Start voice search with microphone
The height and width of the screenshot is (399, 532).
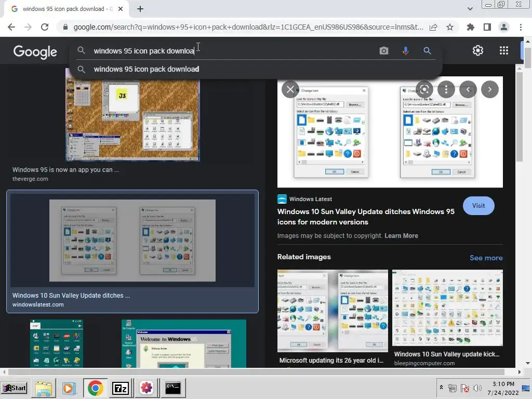(x=405, y=51)
